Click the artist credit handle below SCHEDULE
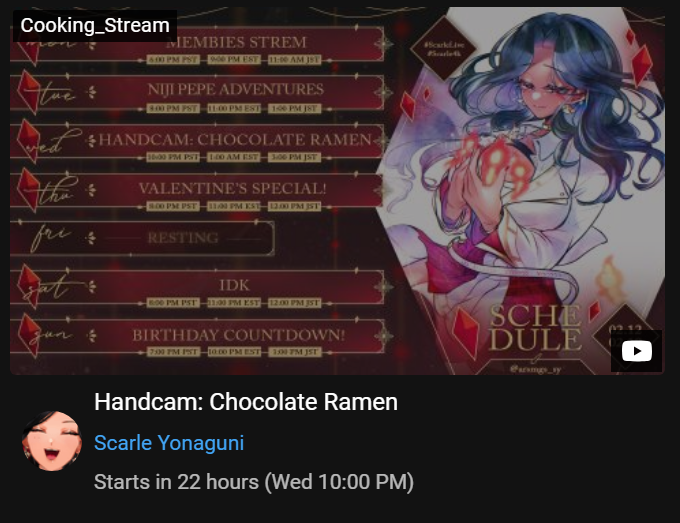680x523 pixels. tap(535, 369)
